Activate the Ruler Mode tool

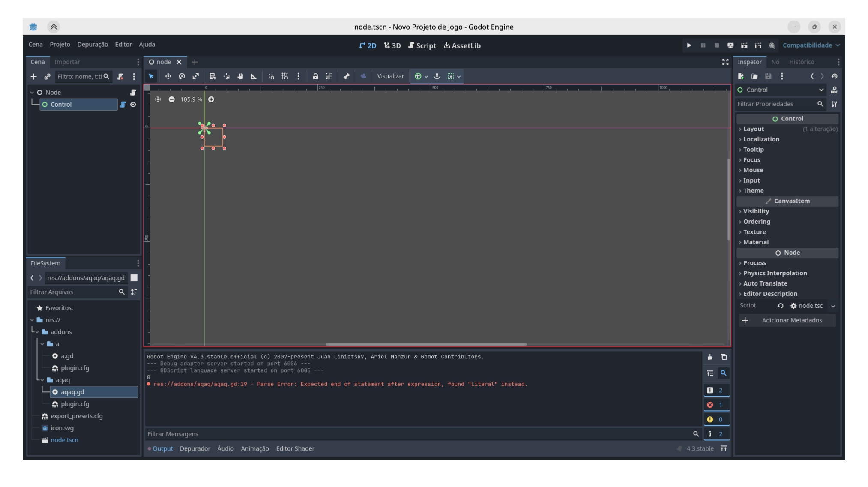click(x=254, y=76)
